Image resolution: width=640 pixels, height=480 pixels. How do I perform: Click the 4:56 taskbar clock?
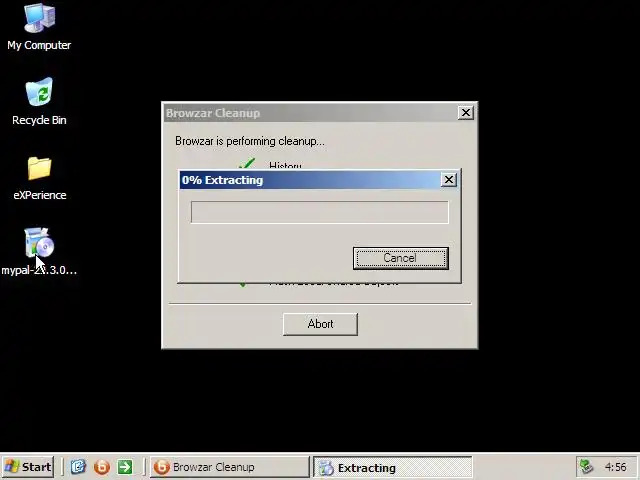point(616,467)
